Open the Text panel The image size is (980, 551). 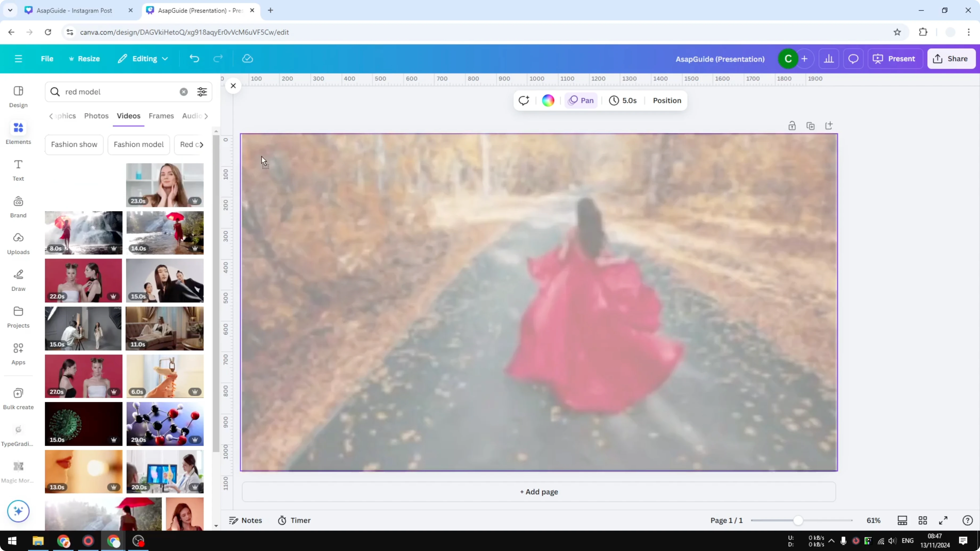click(18, 170)
